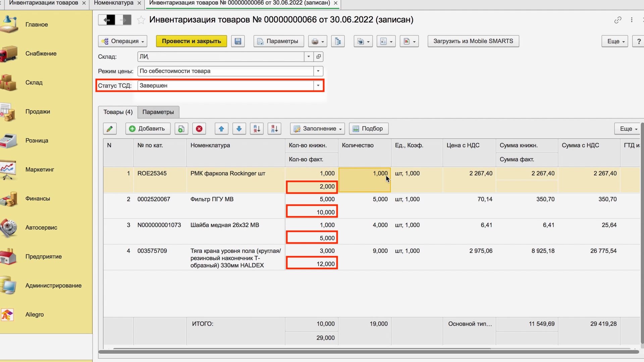Sort ascending with the A-Я icon
The width and height of the screenshot is (644, 362).
257,129
